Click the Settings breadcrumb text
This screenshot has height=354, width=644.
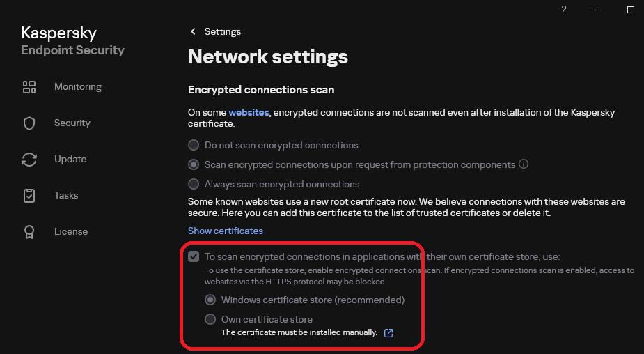click(x=222, y=32)
